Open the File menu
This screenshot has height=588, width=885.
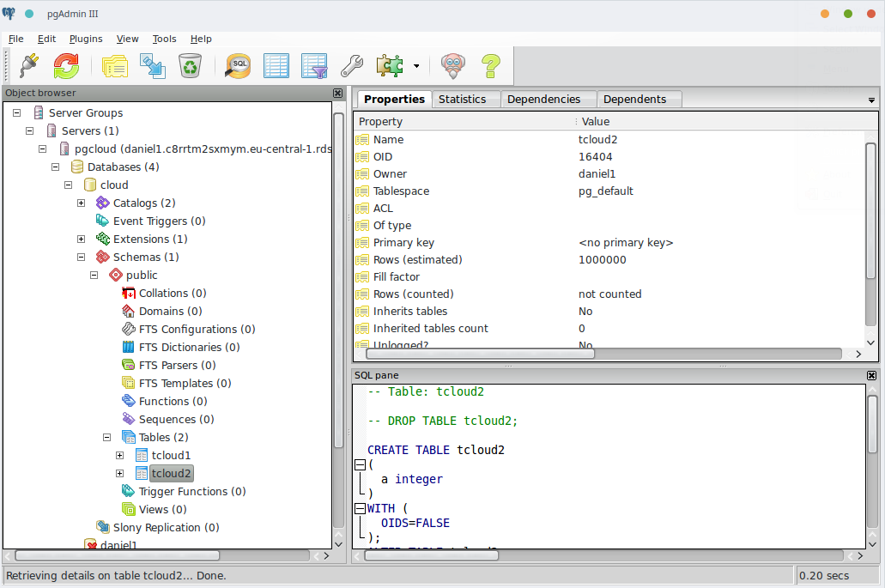[15, 39]
